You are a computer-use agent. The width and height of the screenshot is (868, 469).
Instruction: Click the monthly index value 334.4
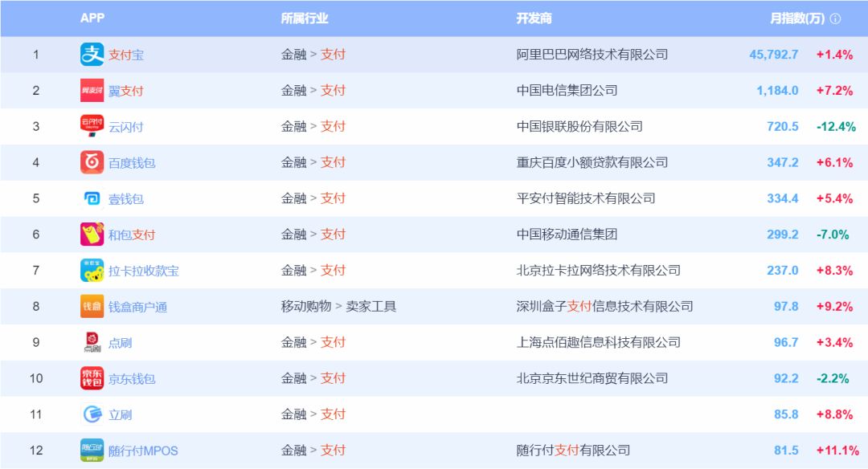point(783,198)
